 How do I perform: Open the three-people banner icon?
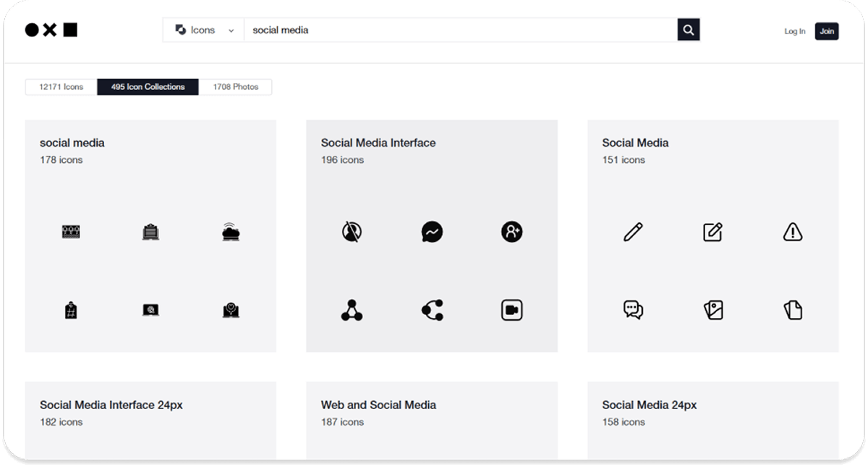pos(71,232)
